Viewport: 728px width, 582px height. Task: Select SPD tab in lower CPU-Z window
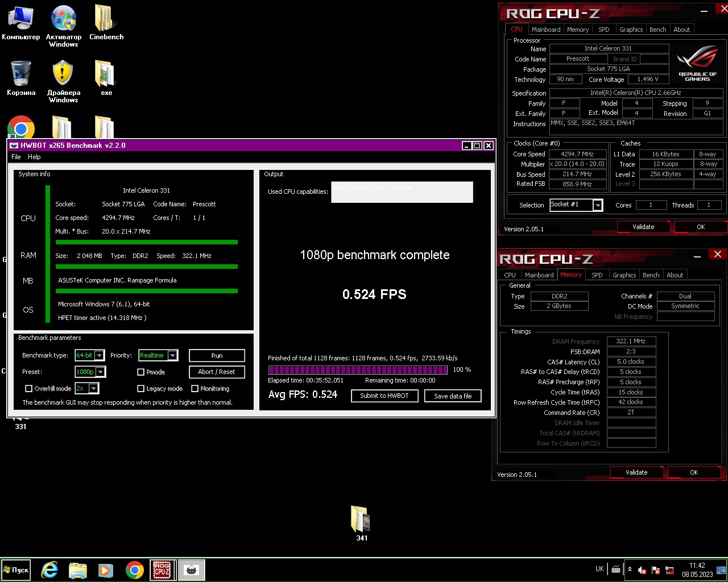tap(597, 275)
